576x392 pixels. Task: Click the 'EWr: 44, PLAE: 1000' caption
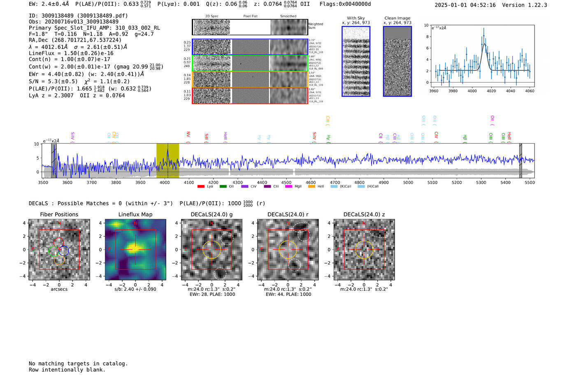pyautogui.click(x=288, y=295)
